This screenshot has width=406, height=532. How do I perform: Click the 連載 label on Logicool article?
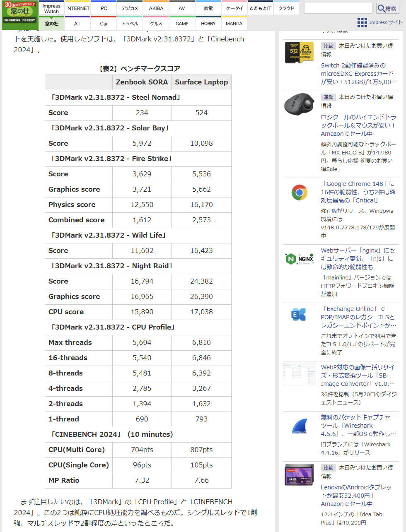coord(328,97)
